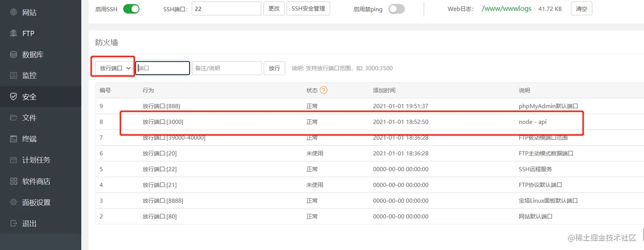The width and height of the screenshot is (644, 250).
Task: Click the folder icon beside 文件
Action: pyautogui.click(x=14, y=118)
